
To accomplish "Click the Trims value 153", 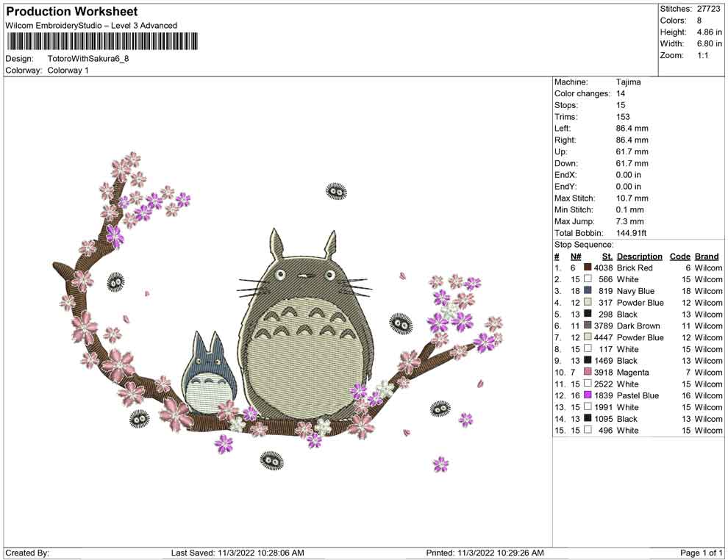I will [623, 116].
